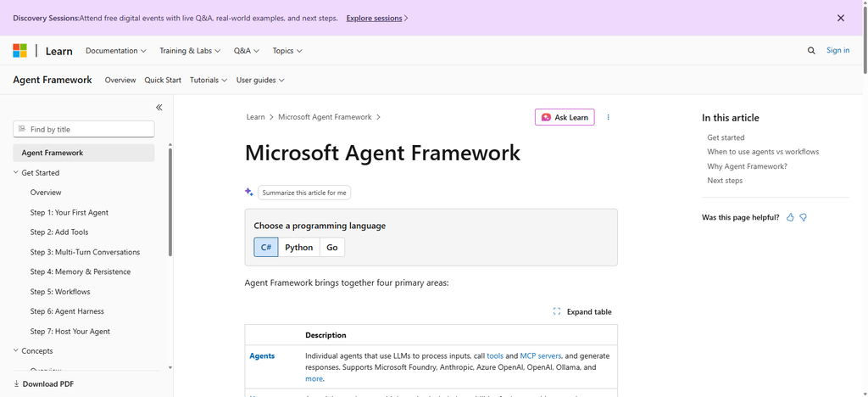Click the Ask Learn button
This screenshot has height=397, width=868.
(x=565, y=117)
